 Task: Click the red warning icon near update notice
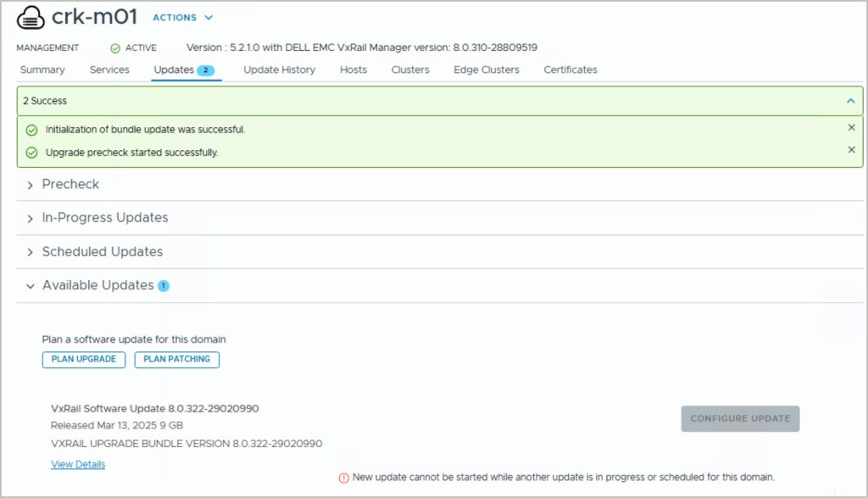(343, 478)
